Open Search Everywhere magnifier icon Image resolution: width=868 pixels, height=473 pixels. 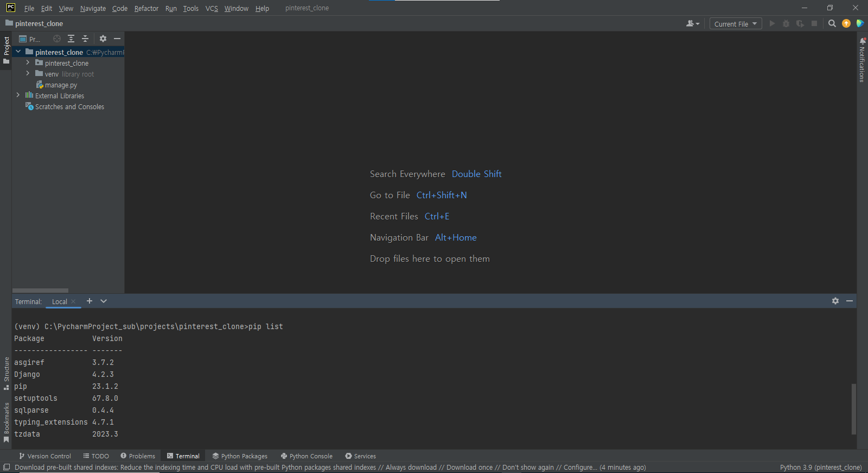point(832,23)
